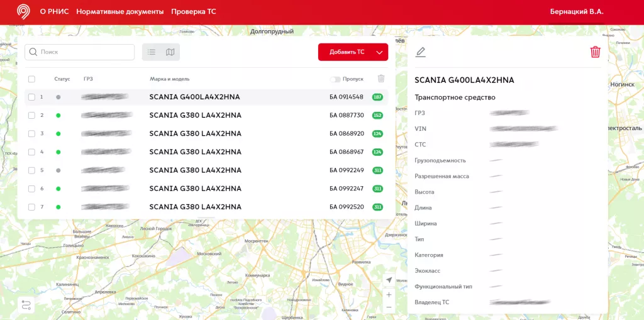Click the 124 badge of row 4
The width and height of the screenshot is (644, 320).
pos(377,152)
